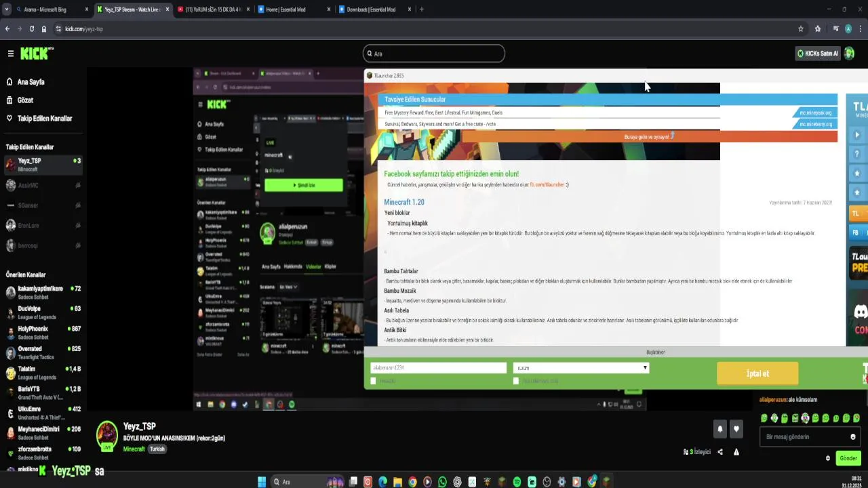Viewport: 868px width, 488px height.
Task: Open the UlkuEmre recommended channel
Action: (43, 413)
